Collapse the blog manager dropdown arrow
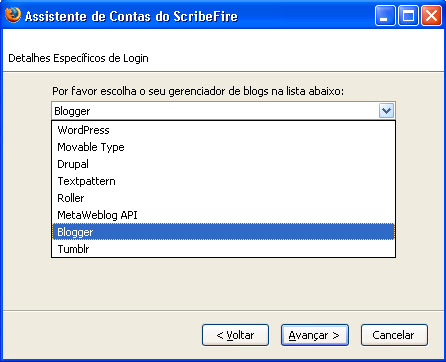Viewport: 446px width, 362px height. coord(386,111)
